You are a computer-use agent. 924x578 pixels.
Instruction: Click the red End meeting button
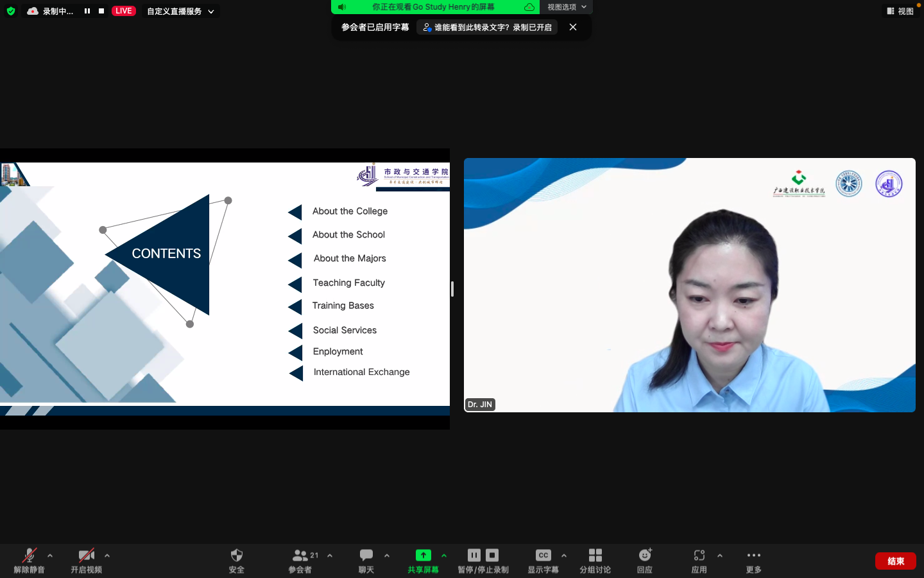[895, 561]
